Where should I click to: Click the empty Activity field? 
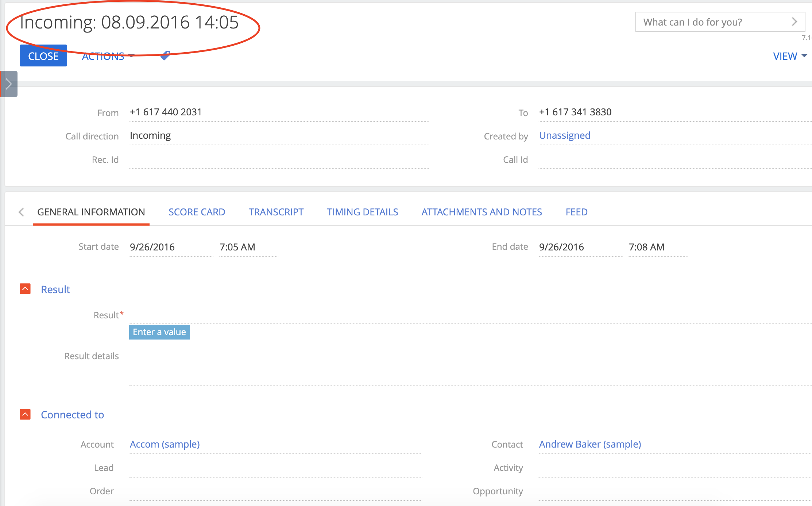(x=675, y=468)
